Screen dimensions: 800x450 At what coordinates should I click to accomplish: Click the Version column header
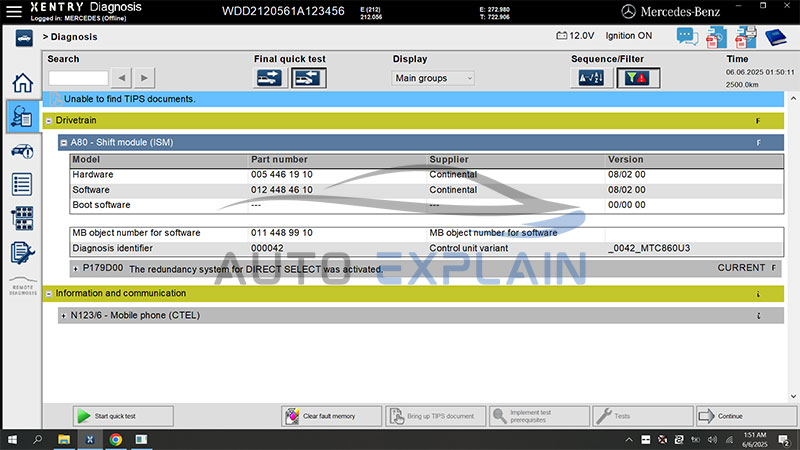[626, 160]
